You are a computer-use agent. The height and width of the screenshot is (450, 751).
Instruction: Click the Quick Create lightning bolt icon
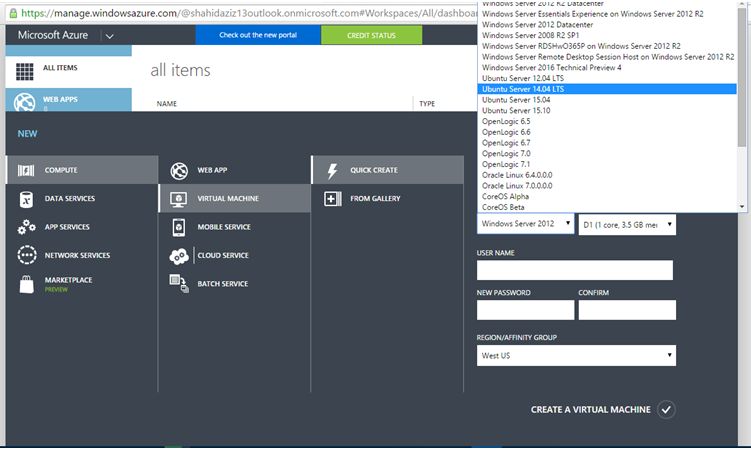coord(332,171)
